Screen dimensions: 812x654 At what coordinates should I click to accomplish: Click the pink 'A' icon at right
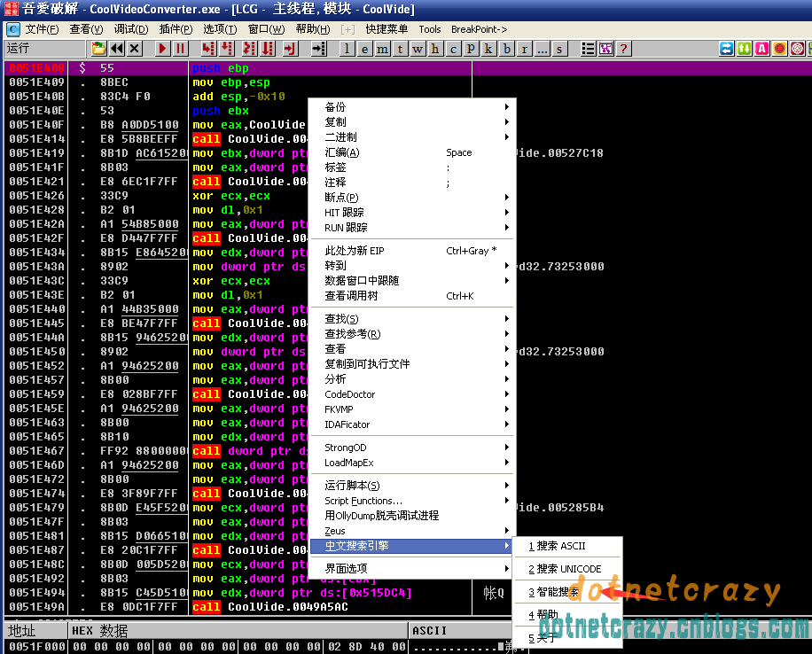click(761, 49)
